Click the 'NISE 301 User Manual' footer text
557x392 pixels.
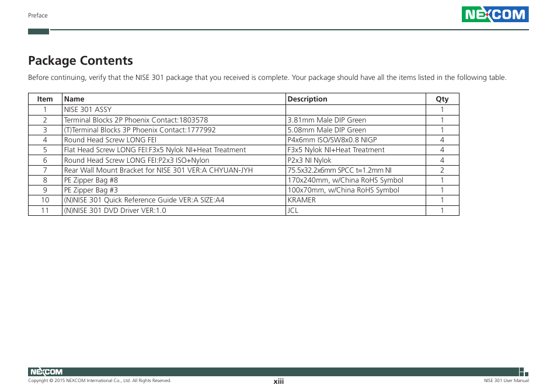point(506,381)
